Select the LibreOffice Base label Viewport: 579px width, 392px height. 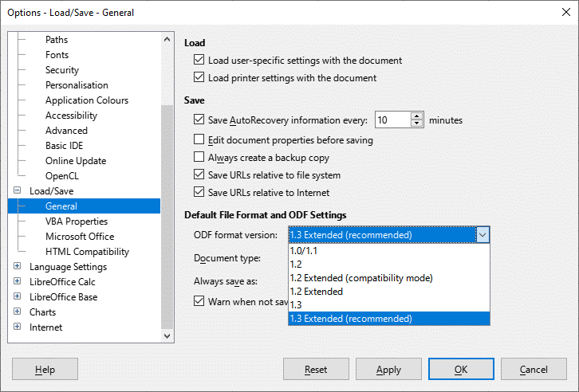tap(64, 296)
